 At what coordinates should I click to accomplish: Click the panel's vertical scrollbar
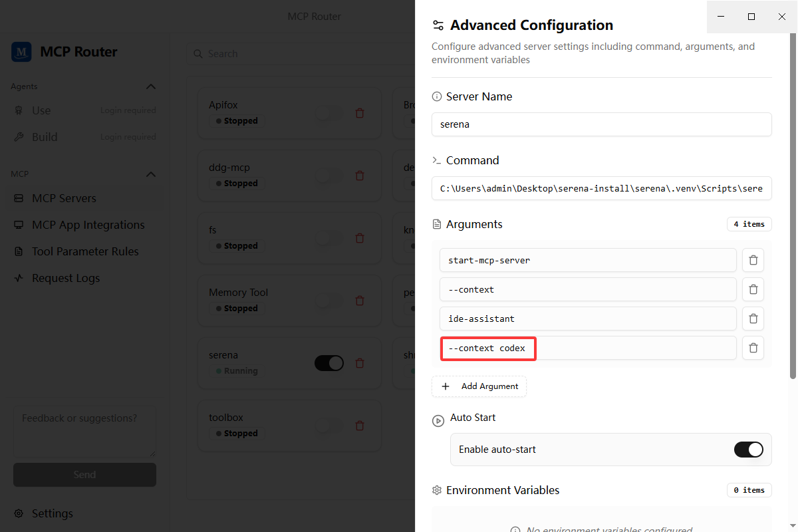click(793, 206)
